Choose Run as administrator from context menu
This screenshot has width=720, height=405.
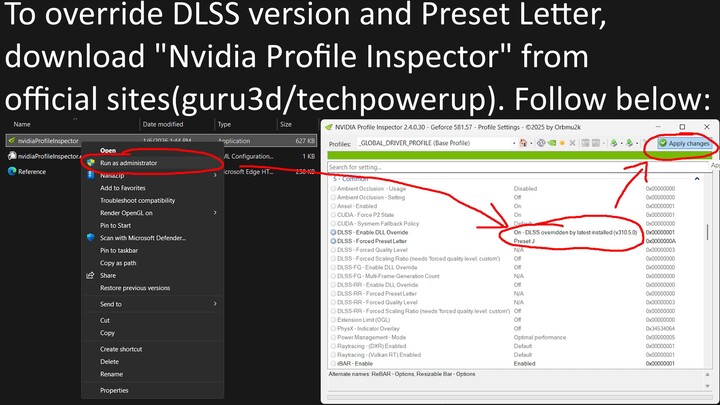tap(129, 163)
